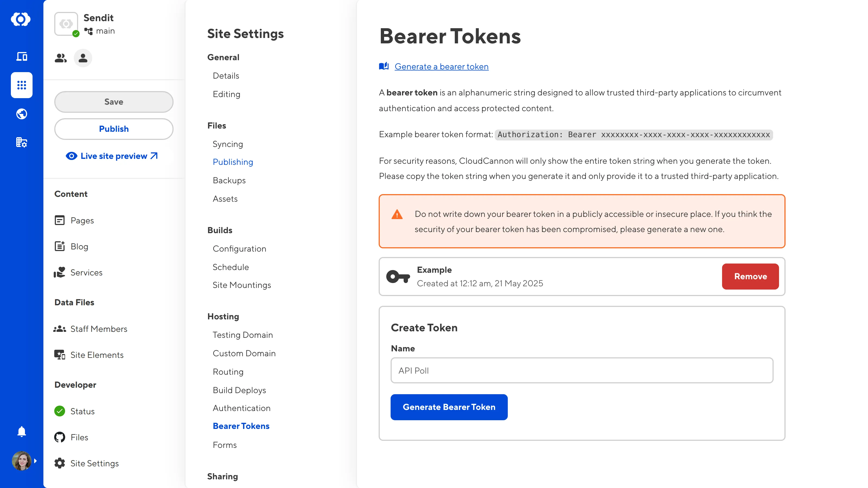Click the team members group icon

pos(61,58)
